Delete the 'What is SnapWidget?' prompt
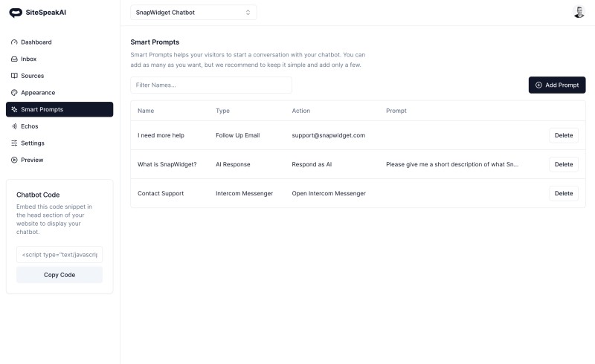Image resolution: width=595 pixels, height=364 pixels. (x=564, y=164)
